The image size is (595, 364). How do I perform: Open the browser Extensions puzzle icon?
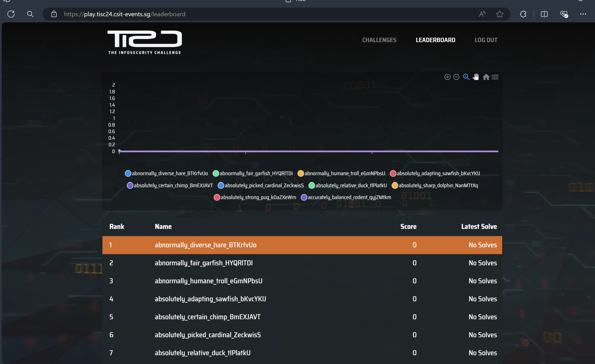[x=523, y=14]
